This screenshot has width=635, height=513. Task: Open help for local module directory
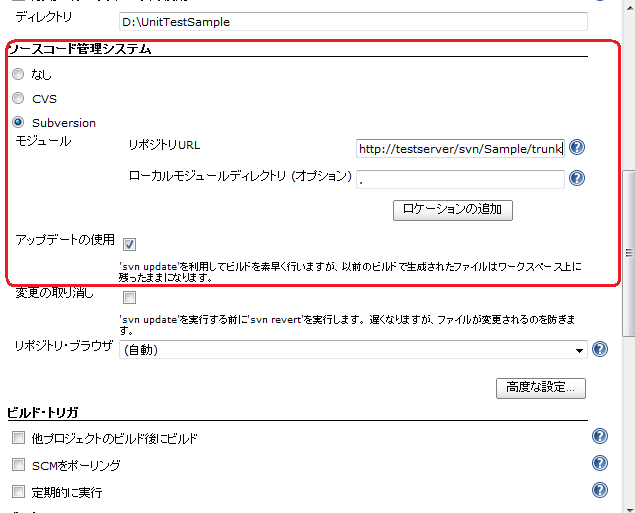pyautogui.click(x=577, y=178)
